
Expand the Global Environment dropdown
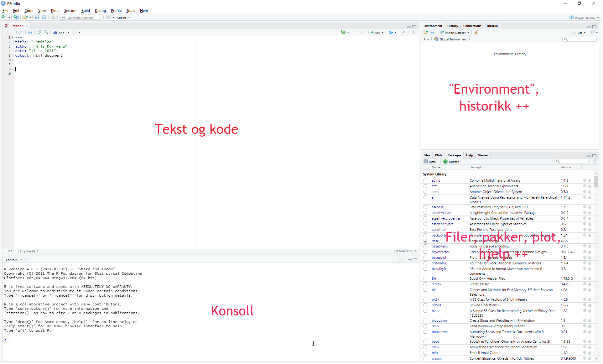tap(452, 39)
